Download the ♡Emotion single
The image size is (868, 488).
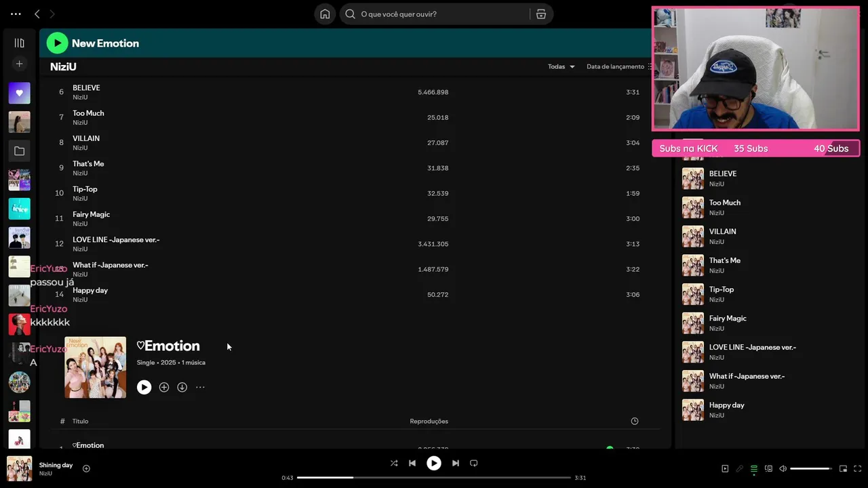pyautogui.click(x=182, y=387)
